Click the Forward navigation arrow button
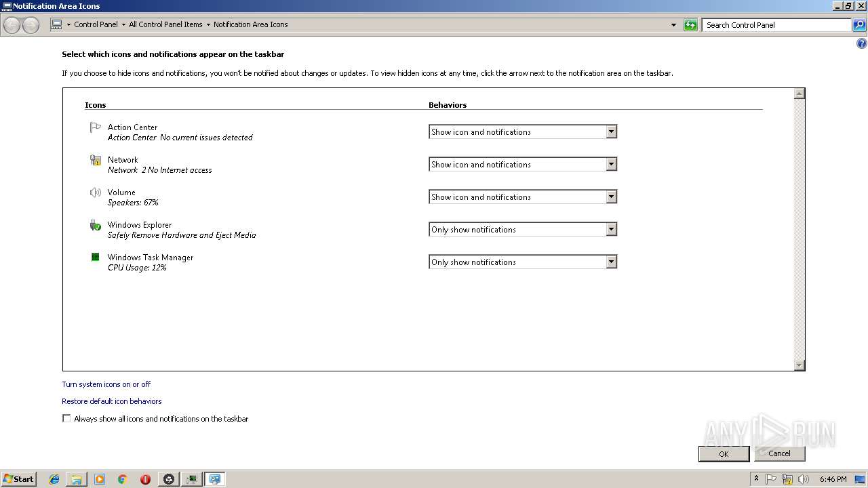 pos(31,25)
